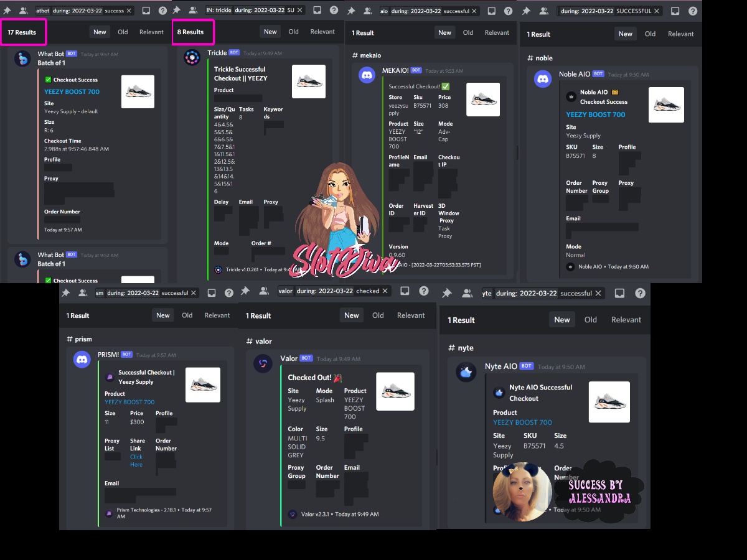The height and width of the screenshot is (560, 747).
Task: Select Old tab in mekaio panel
Action: coord(468,32)
